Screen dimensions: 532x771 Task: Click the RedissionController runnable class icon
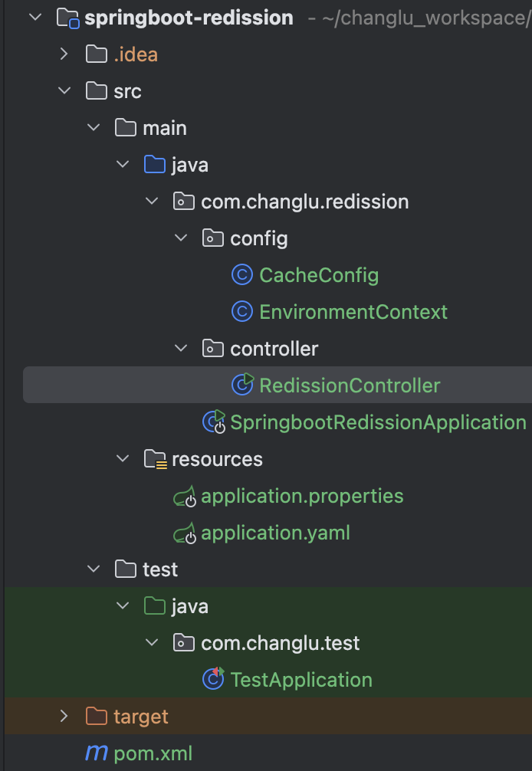click(x=242, y=385)
